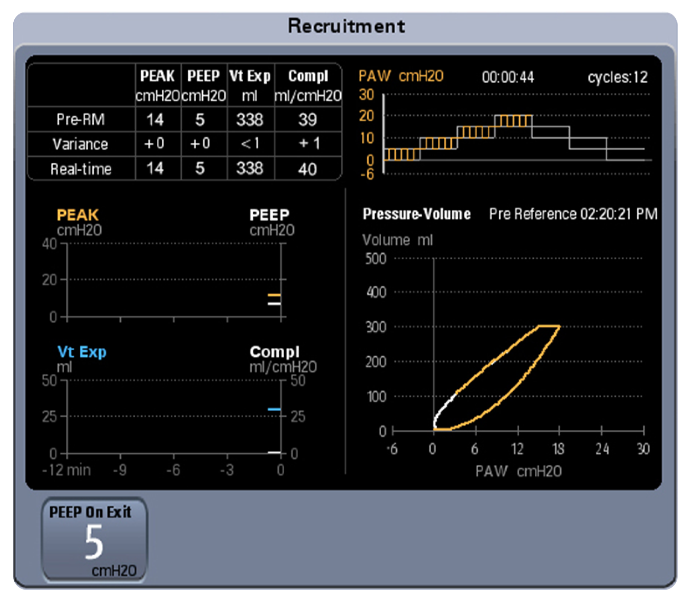The width and height of the screenshot is (690, 601).
Task: Click the Variance compliance value +1
Action: [307, 144]
